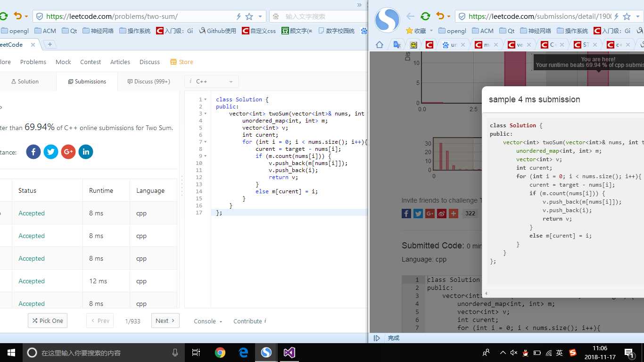Open undo history dropdown in right browser
Viewport: 644px width, 362px height.
click(448, 16)
